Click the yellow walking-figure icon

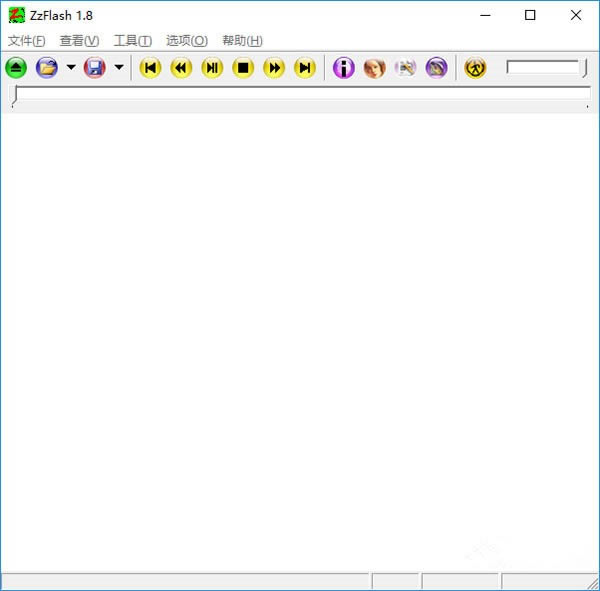click(x=475, y=68)
